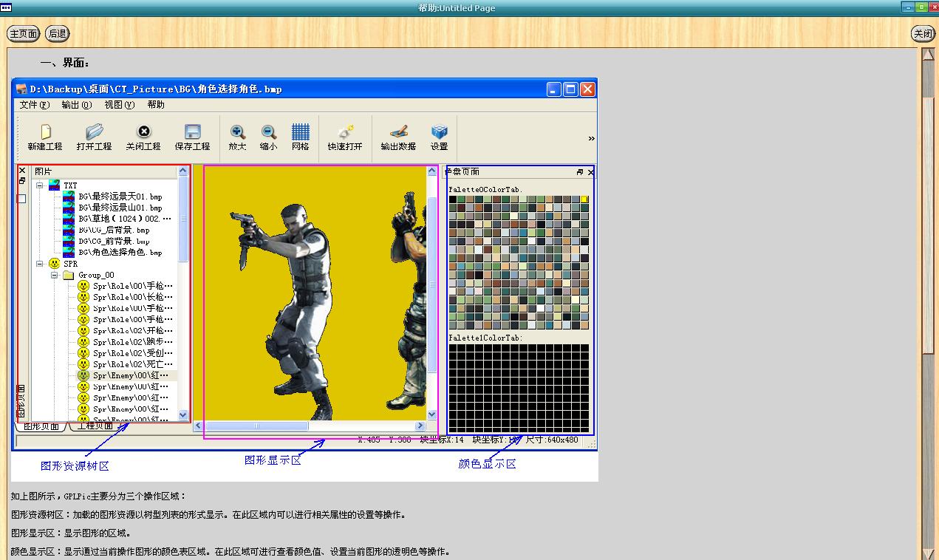Click the image view vertical scrollbar up arrow

[x=432, y=171]
